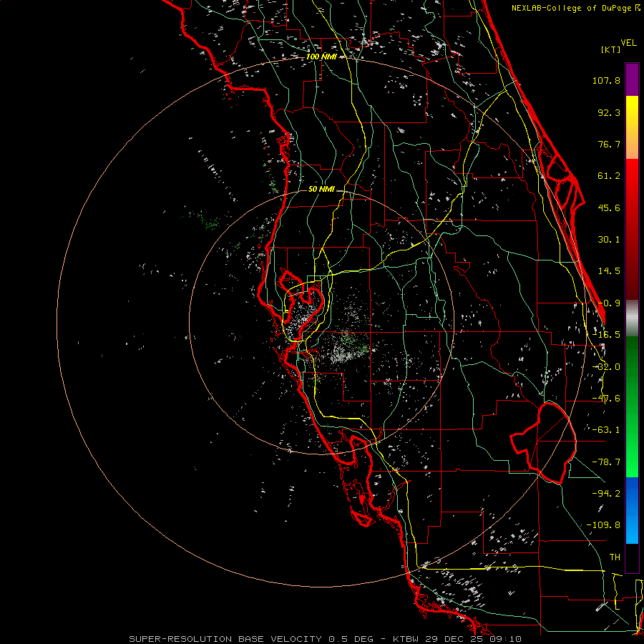Click the -78.7 velocity legend value
644x644 pixels.
(606, 462)
